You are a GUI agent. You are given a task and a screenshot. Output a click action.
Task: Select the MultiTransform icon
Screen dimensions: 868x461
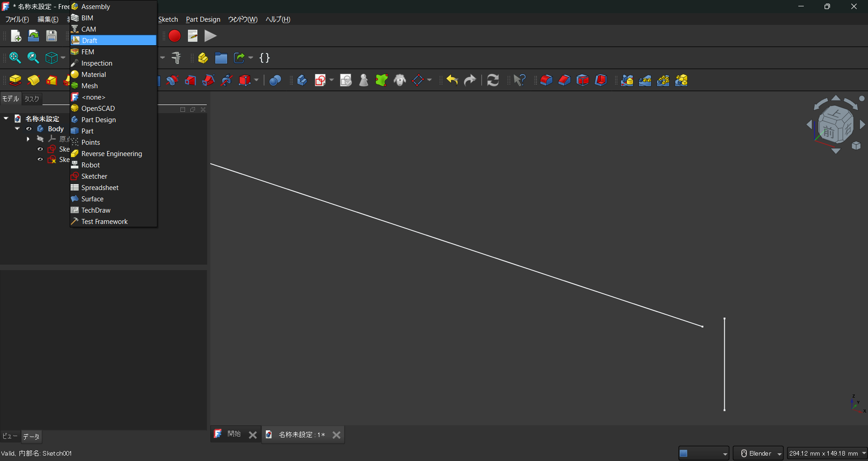(681, 81)
